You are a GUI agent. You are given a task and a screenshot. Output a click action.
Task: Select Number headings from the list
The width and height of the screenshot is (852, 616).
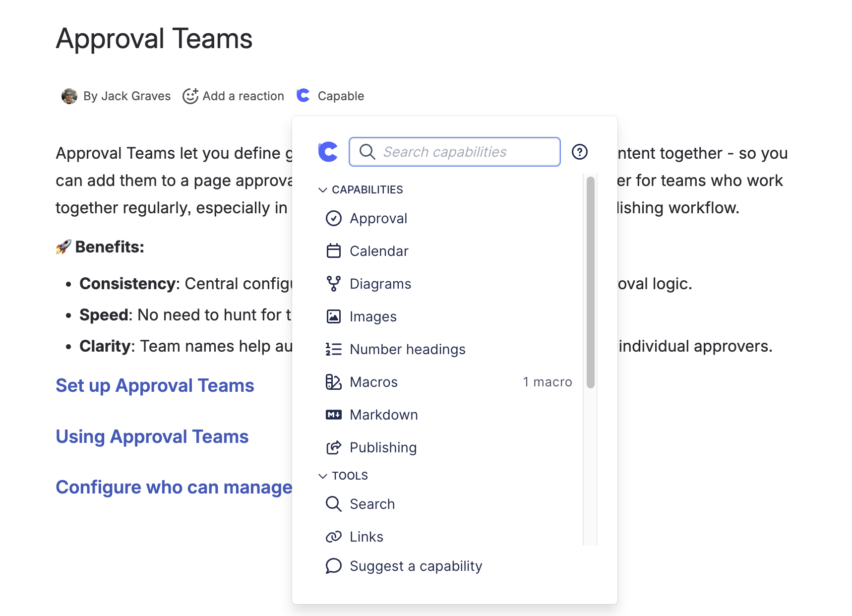coord(407,349)
